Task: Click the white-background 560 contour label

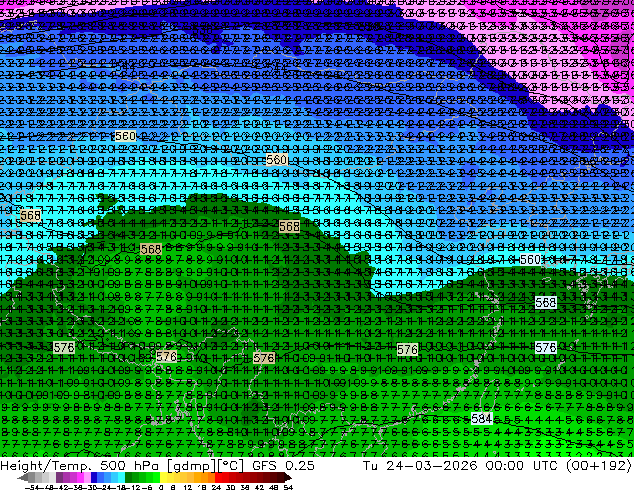Action: (530, 259)
